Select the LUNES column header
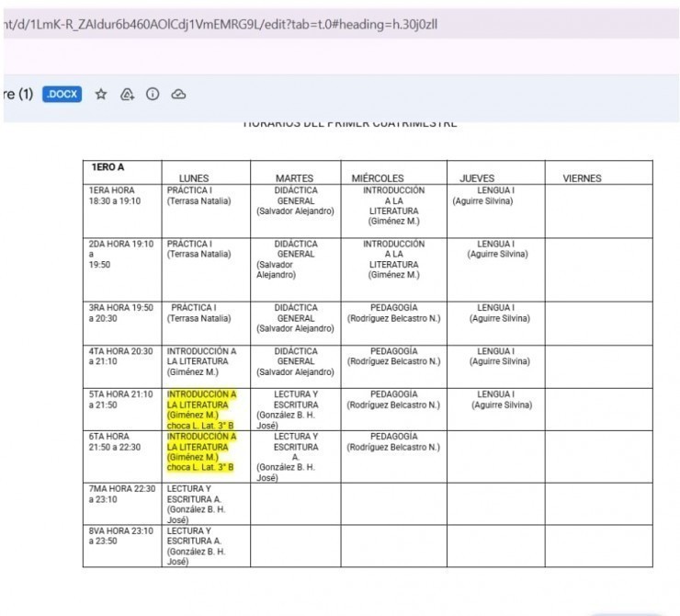Image resolution: width=680 pixels, height=616 pixels. point(194,178)
